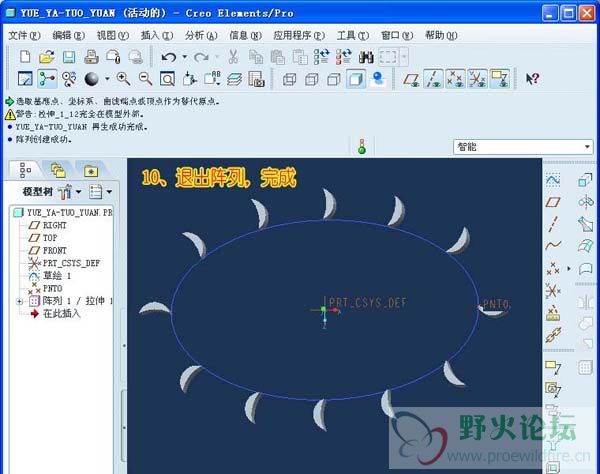
Task: Expand the 阵列 1 / 拉伸 1 tree node
Action: 20,301
